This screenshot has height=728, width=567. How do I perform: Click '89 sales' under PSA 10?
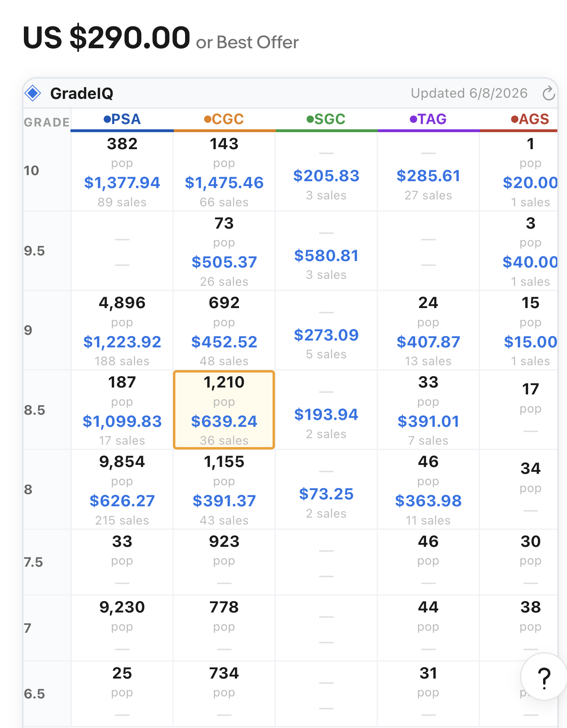pos(122,202)
